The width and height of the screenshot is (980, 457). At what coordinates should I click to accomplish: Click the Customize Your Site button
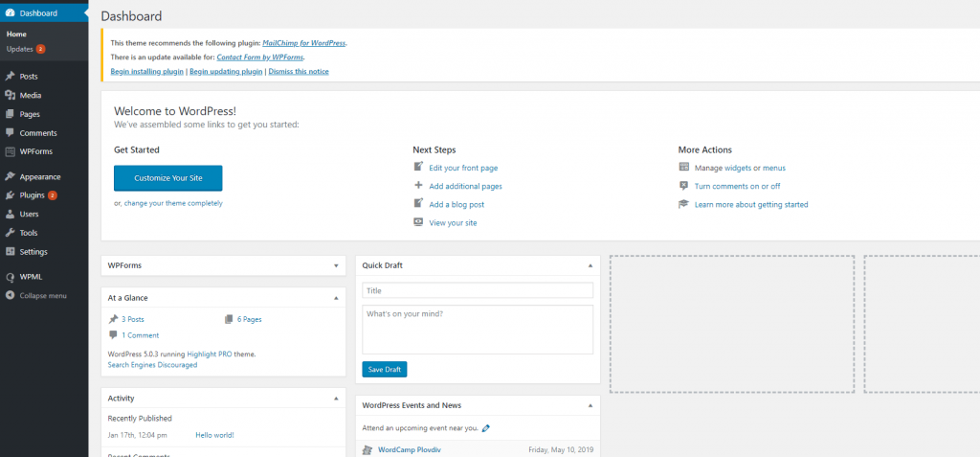[167, 178]
